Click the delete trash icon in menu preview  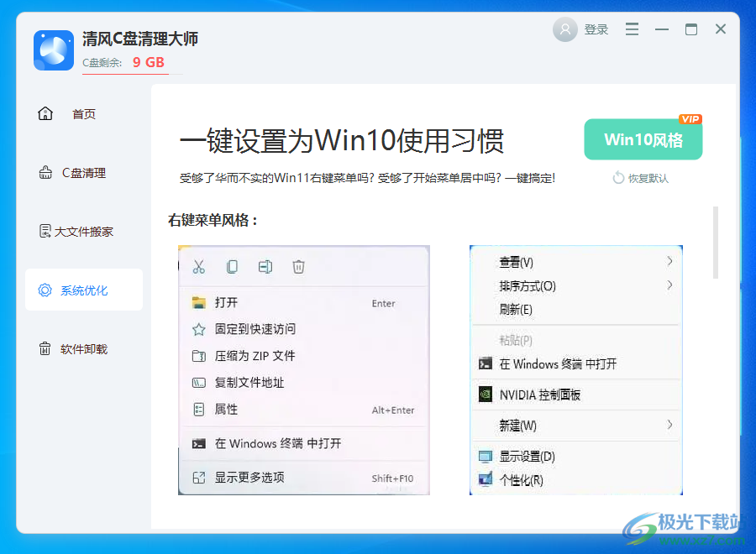point(298,266)
